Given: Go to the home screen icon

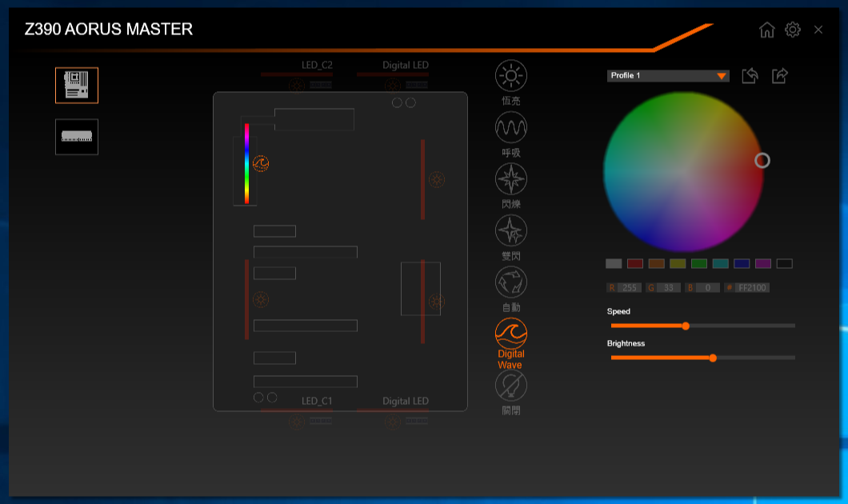Looking at the screenshot, I should tap(767, 30).
